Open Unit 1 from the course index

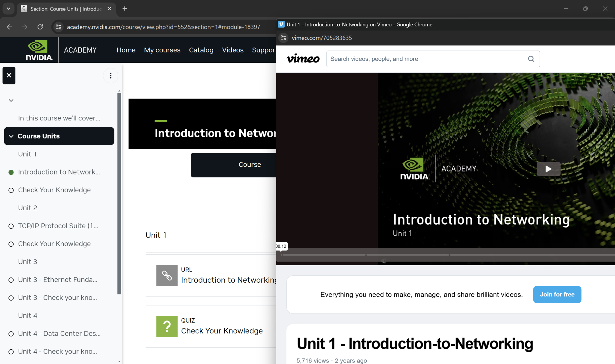(x=27, y=154)
